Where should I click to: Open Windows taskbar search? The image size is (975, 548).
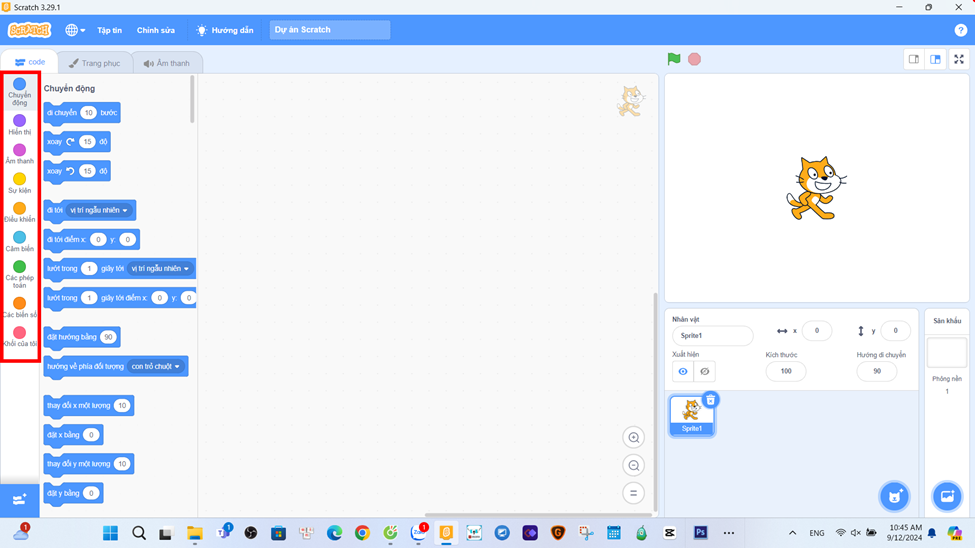(139, 533)
